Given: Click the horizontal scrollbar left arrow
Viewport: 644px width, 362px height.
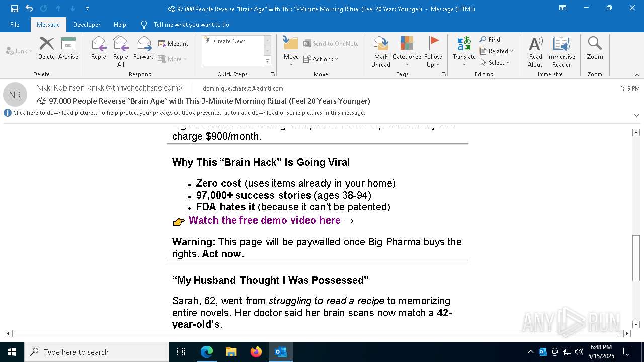Looking at the screenshot, I should 8,333.
